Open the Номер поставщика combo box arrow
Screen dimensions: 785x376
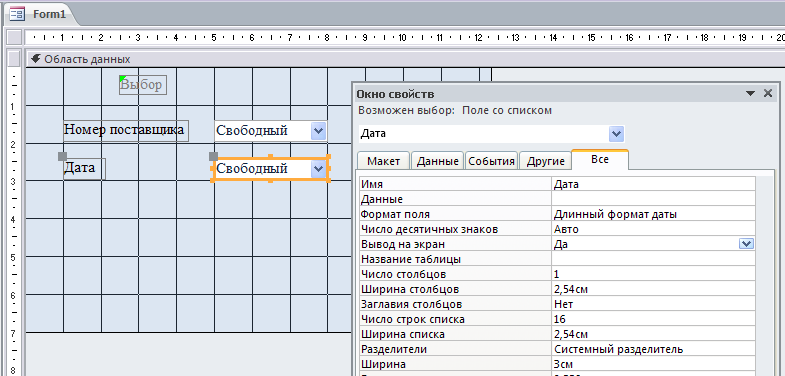[318, 131]
